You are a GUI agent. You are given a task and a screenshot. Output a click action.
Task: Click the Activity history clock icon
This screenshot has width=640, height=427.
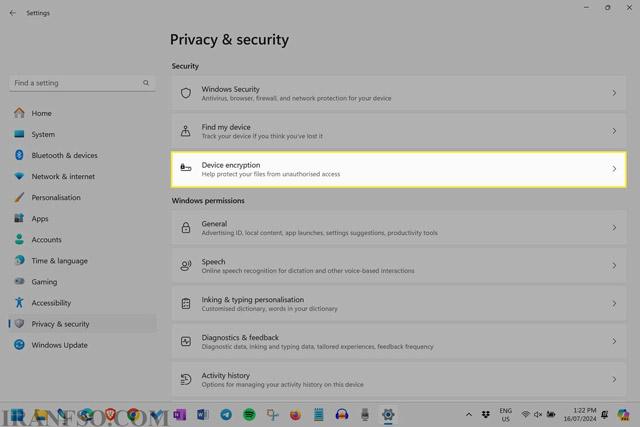(x=186, y=379)
